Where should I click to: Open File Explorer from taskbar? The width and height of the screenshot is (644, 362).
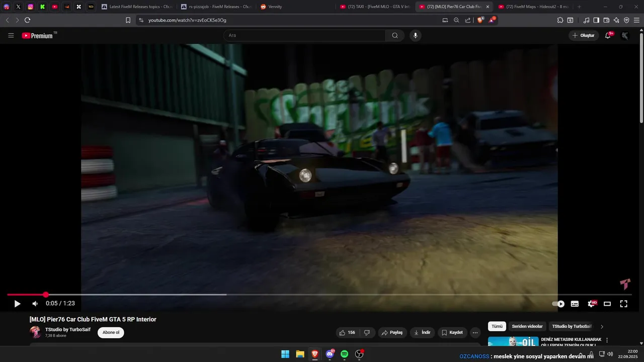(x=300, y=354)
